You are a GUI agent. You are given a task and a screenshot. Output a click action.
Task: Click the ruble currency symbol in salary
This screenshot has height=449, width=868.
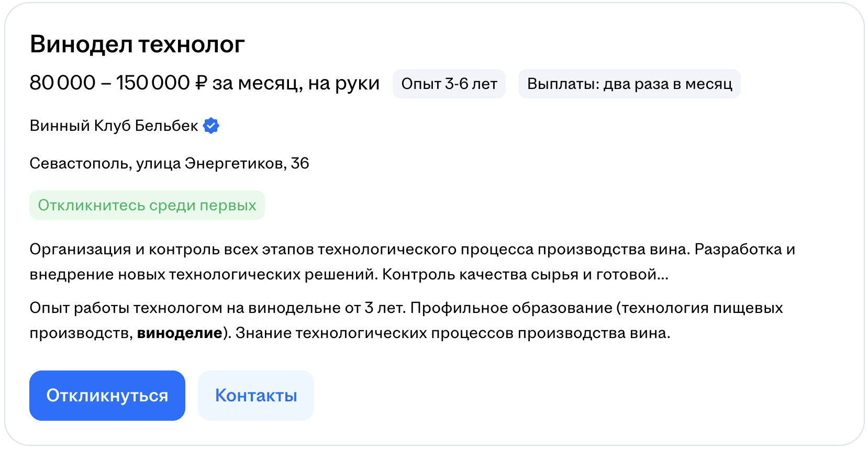pos(201,83)
